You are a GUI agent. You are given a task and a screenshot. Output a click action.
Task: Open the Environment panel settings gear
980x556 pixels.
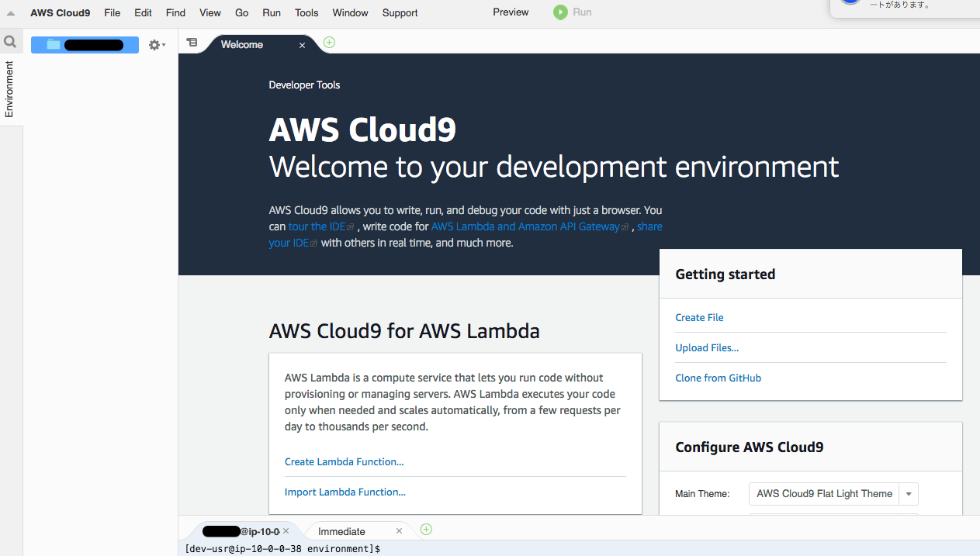tap(154, 45)
